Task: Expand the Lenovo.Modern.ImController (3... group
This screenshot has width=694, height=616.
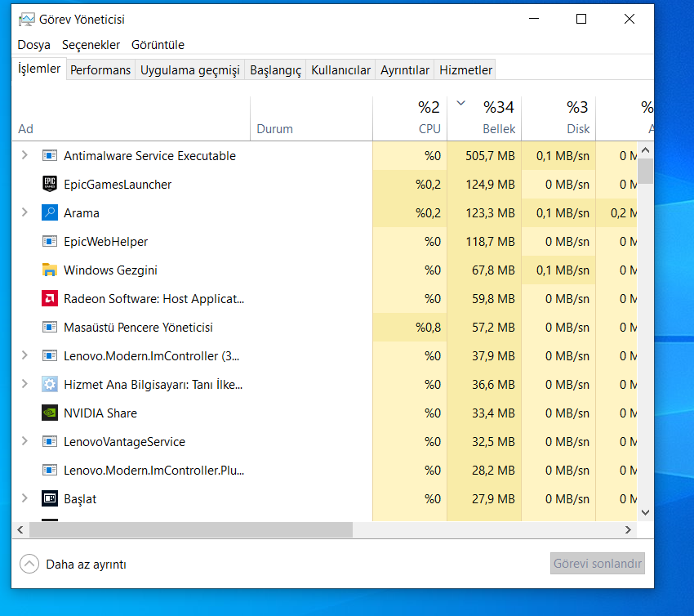Action: click(24, 355)
